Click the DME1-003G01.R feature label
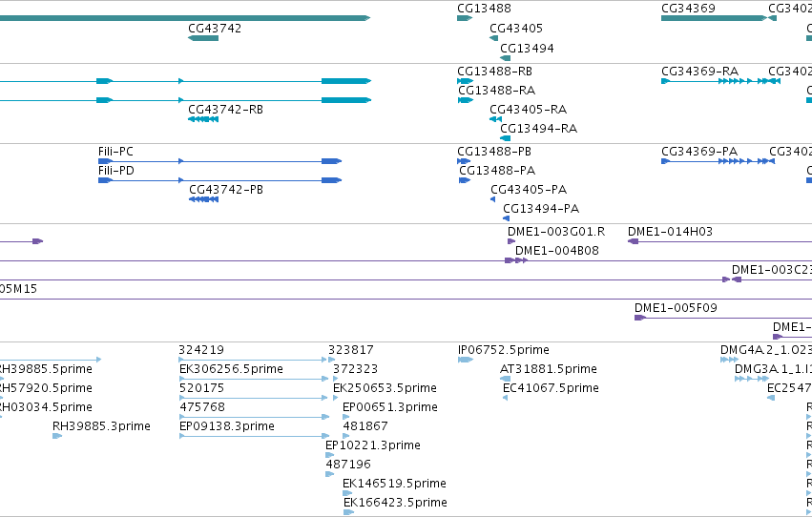Image resolution: width=812 pixels, height=517 pixels. click(x=555, y=232)
